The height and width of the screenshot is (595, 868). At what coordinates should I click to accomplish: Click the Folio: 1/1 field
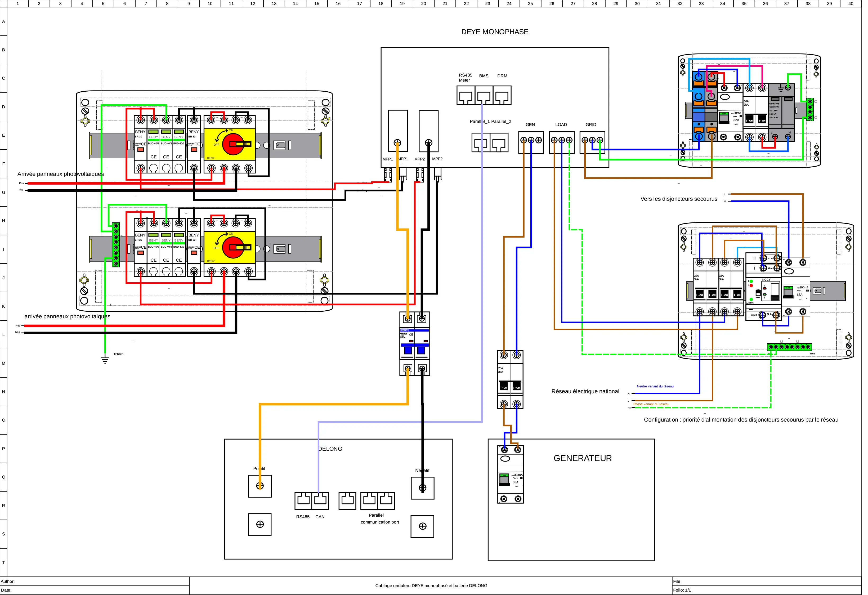click(x=682, y=590)
